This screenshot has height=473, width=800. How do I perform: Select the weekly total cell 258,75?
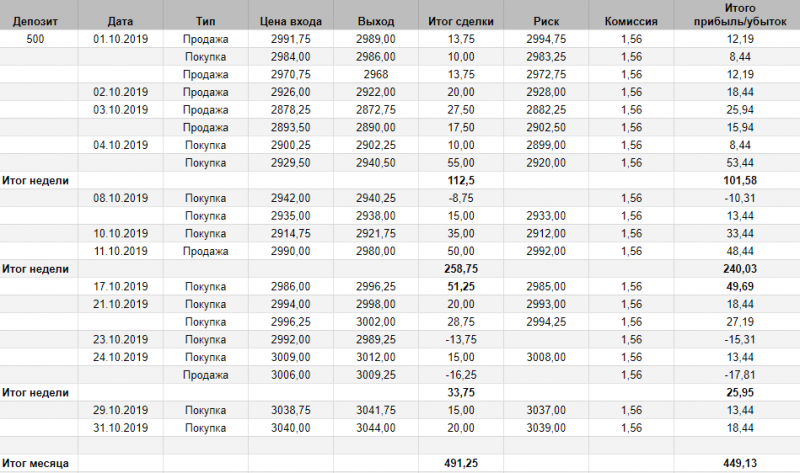tap(455, 269)
